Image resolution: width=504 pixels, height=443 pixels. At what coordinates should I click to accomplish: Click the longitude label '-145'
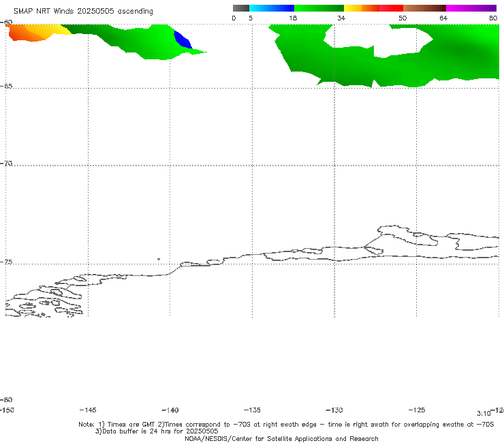(88, 410)
